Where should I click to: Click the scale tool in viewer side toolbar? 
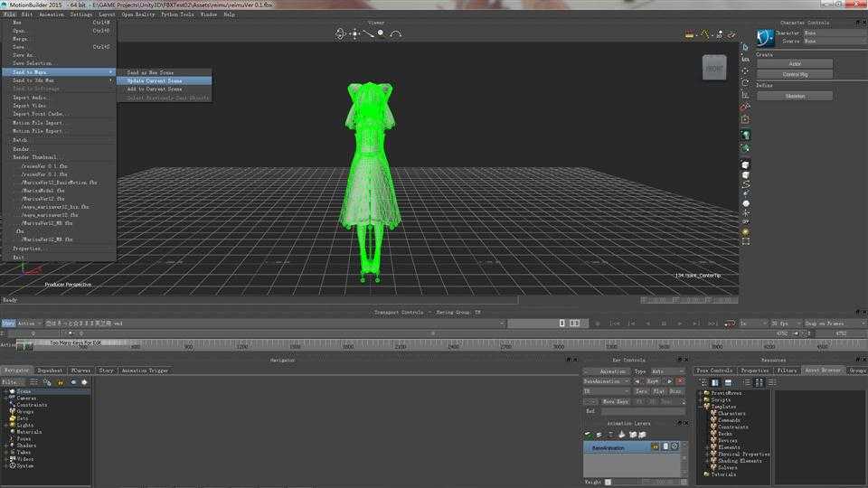pos(745,95)
